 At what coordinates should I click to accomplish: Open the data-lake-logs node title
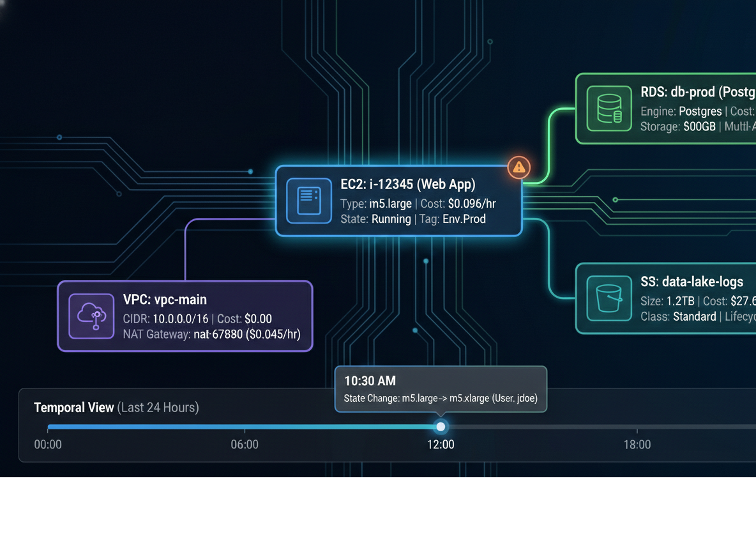coord(692,282)
